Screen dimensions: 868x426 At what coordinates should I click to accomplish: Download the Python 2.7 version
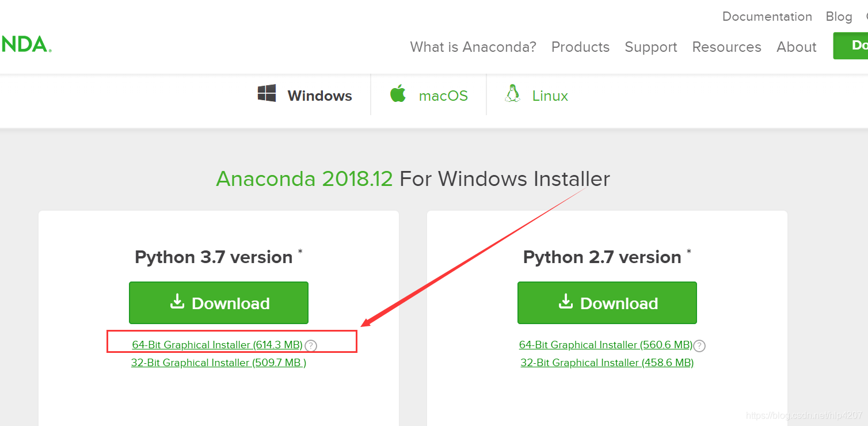point(607,303)
